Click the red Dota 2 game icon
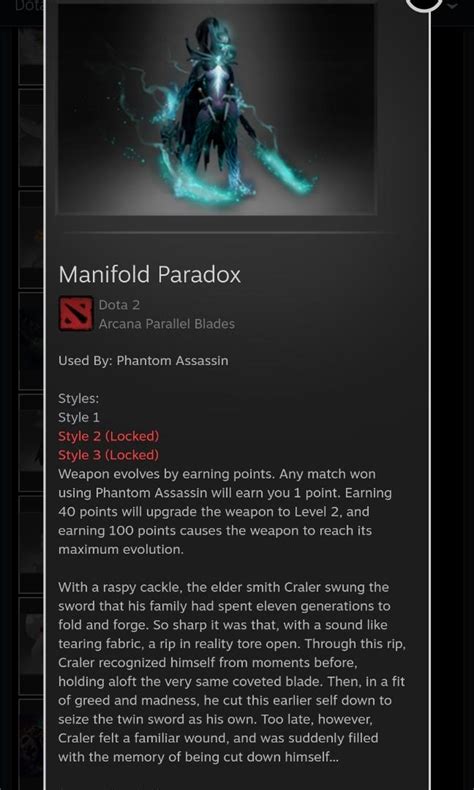 pos(76,313)
